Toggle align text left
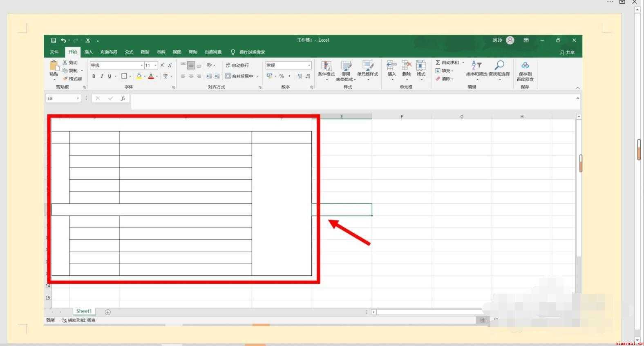This screenshot has width=644, height=346. 183,76
